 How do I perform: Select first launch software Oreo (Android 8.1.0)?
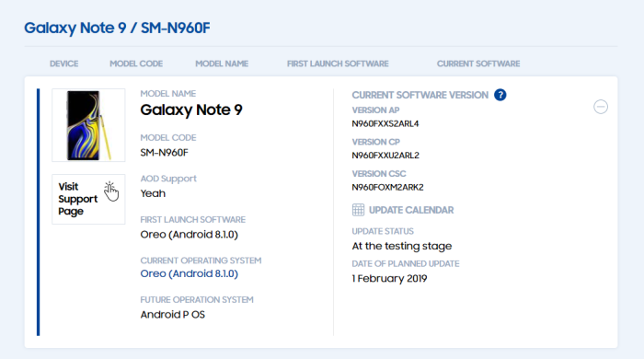point(189,235)
